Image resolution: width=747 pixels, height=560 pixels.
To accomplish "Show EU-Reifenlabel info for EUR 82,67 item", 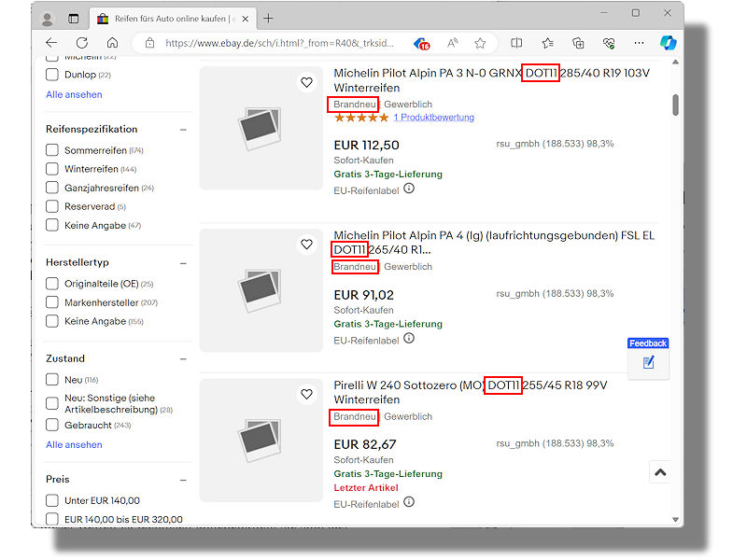I will (409, 502).
